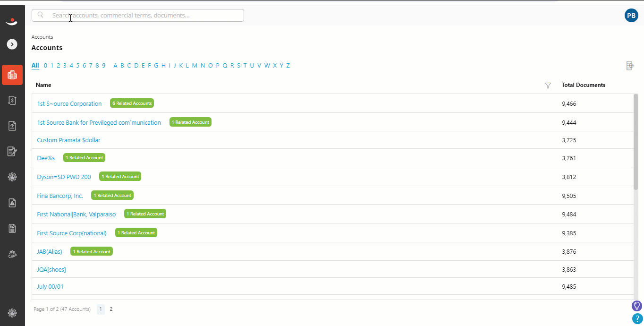644x326 pixels.
Task: Click the Name column header
Action: pos(43,85)
